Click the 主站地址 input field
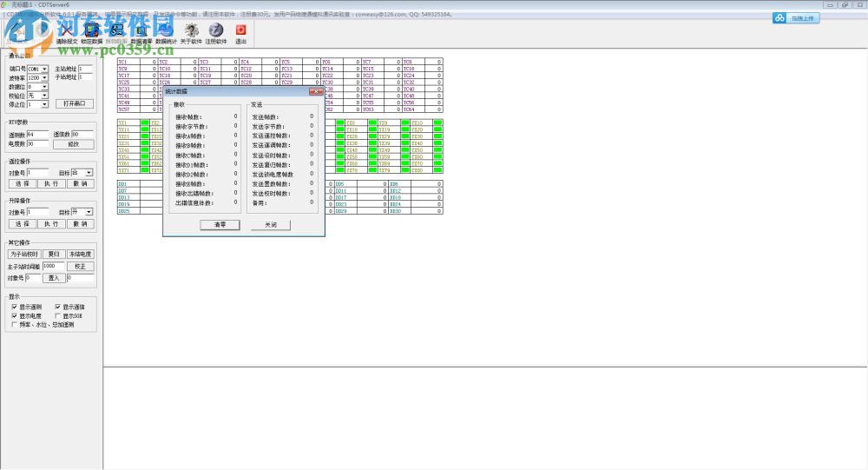 tap(86, 69)
